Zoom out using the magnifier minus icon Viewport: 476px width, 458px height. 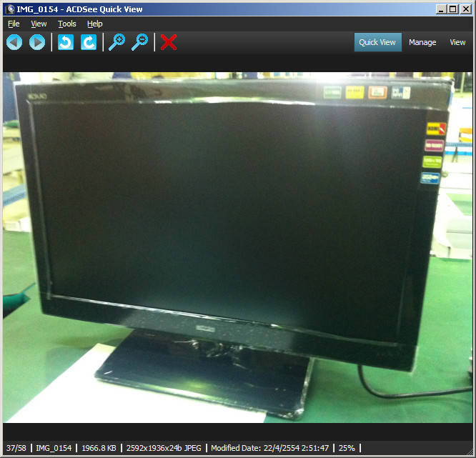140,42
